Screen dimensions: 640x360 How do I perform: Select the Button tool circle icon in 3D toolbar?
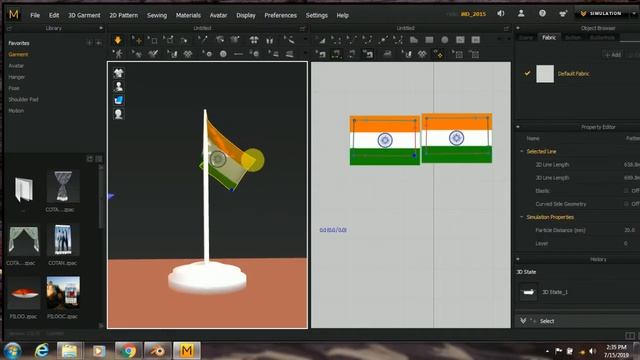pos(223,54)
